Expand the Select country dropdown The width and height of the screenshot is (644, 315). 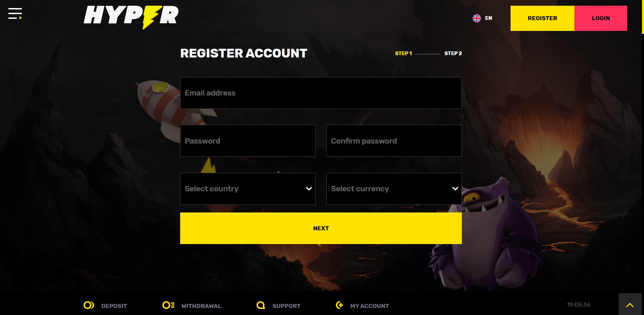point(248,189)
